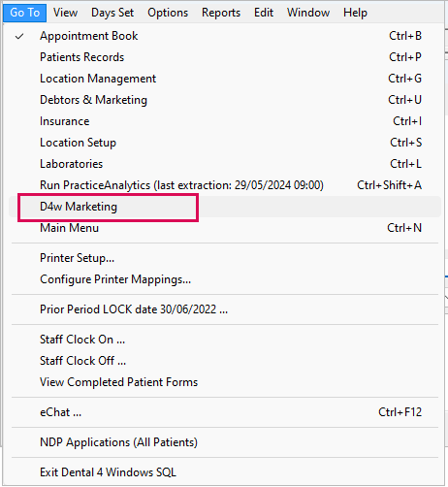The width and height of the screenshot is (448, 487).
Task: Select D4w Marketing menu entry
Action: 225,207
